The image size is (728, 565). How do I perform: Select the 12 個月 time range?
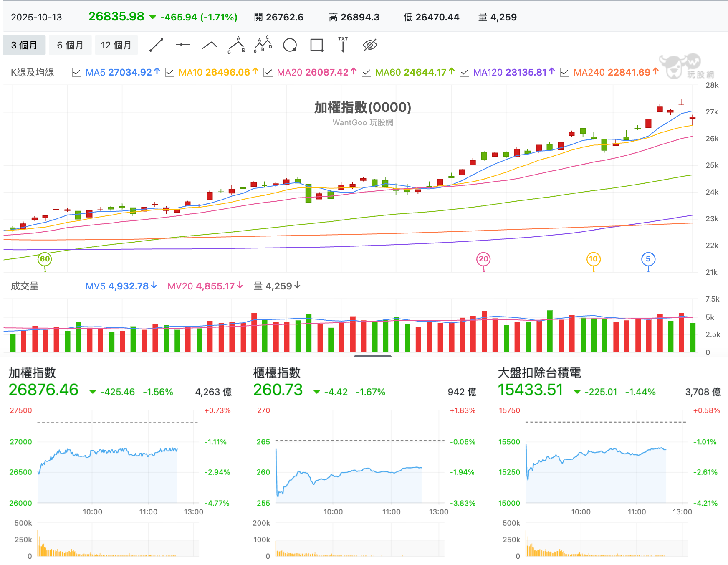[116, 45]
